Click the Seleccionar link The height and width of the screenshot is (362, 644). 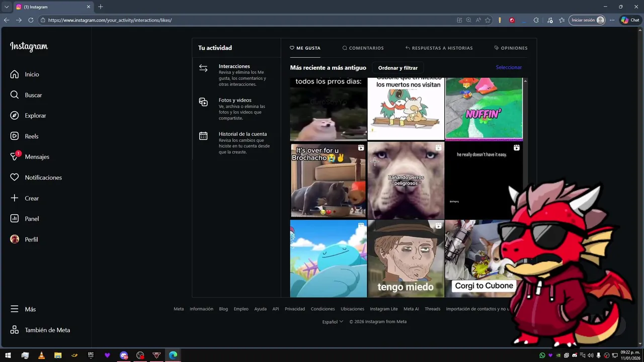[509, 67]
